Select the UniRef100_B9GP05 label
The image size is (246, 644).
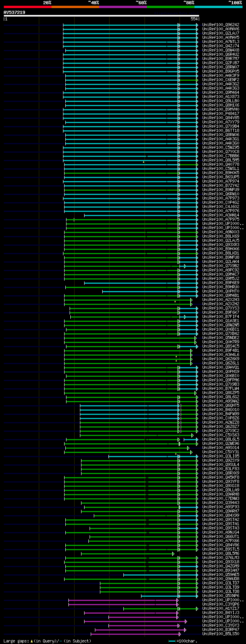coord(221,72)
